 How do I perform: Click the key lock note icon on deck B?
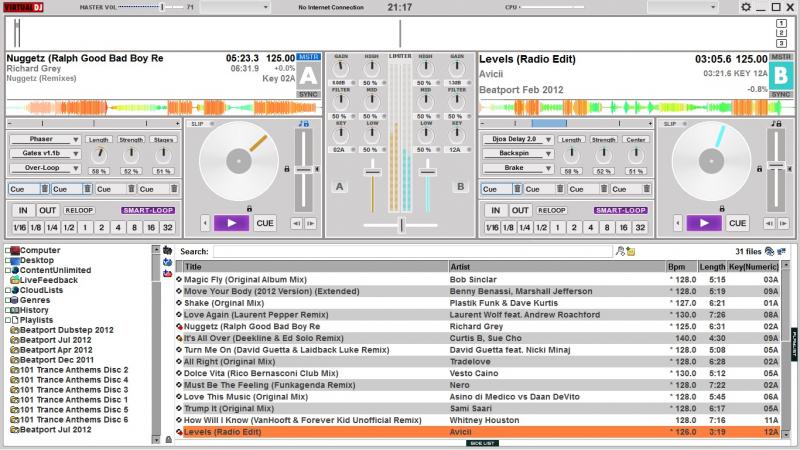[x=776, y=124]
